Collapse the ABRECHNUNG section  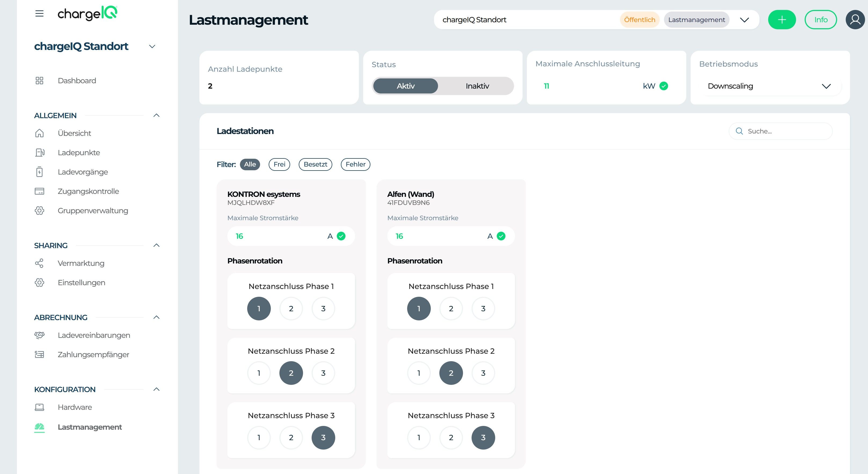coord(156,317)
